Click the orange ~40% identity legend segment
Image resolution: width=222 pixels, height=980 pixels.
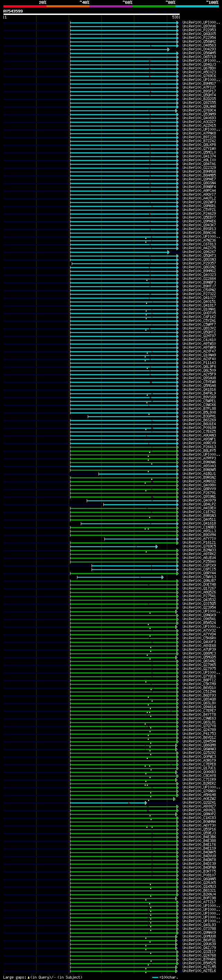68,7
